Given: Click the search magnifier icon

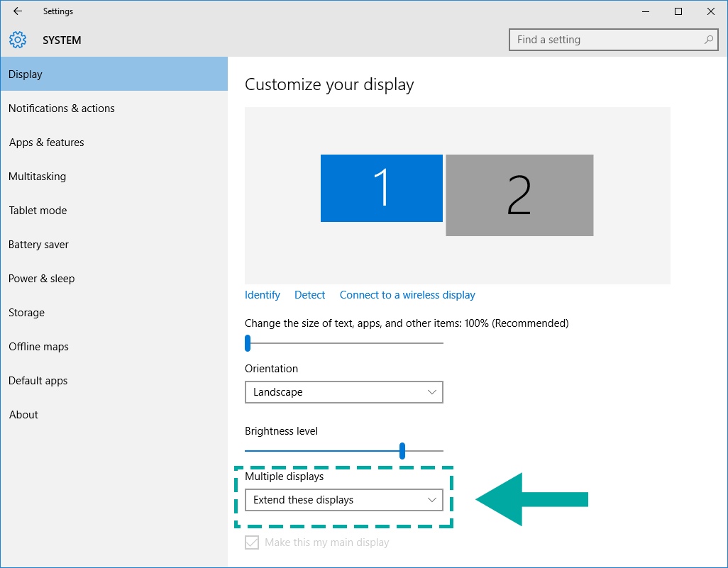Looking at the screenshot, I should (708, 40).
